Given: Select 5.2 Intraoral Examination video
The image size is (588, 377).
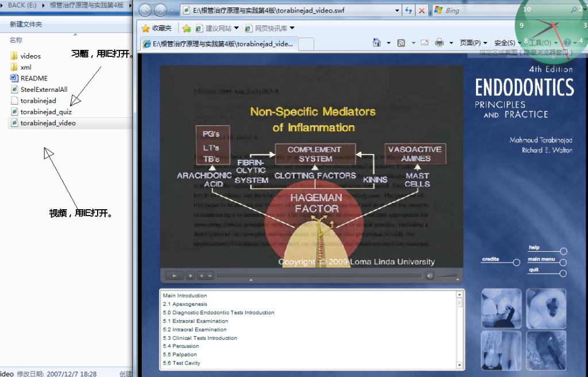Looking at the screenshot, I should [195, 330].
